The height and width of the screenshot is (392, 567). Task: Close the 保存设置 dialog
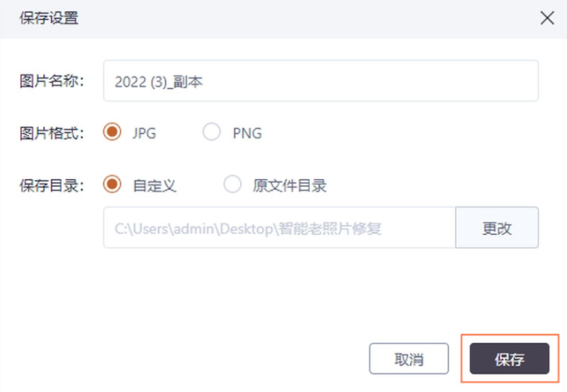pos(547,18)
